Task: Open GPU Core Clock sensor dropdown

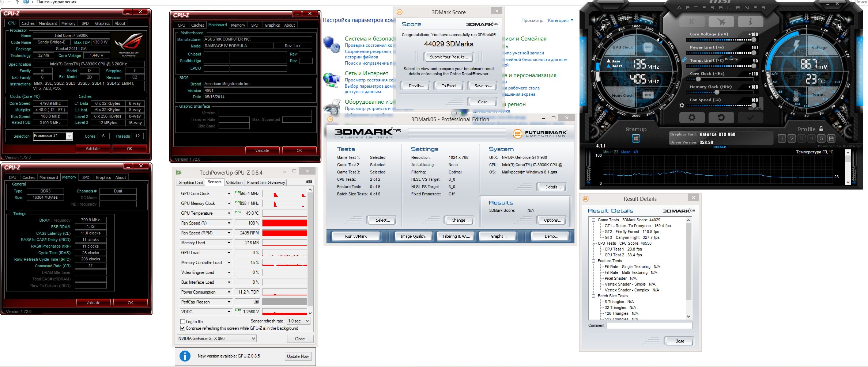Action: (229, 194)
